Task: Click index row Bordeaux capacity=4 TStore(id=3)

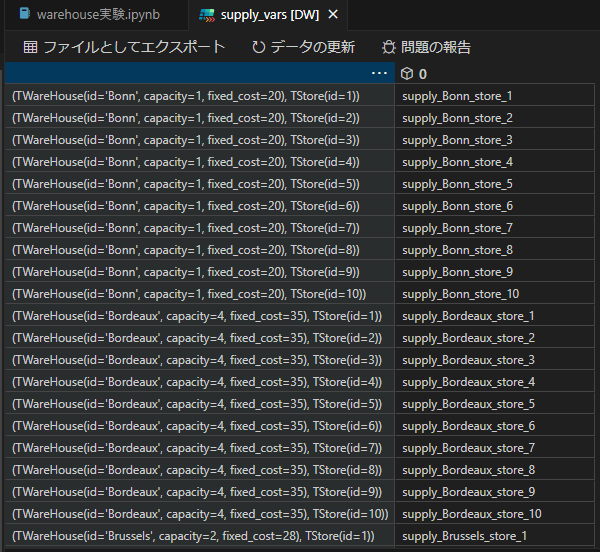Action: coord(200,360)
